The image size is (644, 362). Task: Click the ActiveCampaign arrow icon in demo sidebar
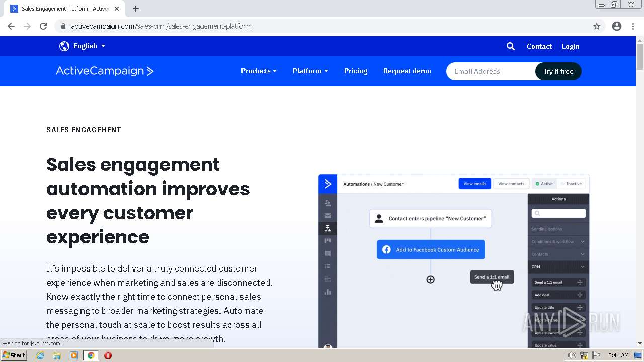tap(328, 184)
